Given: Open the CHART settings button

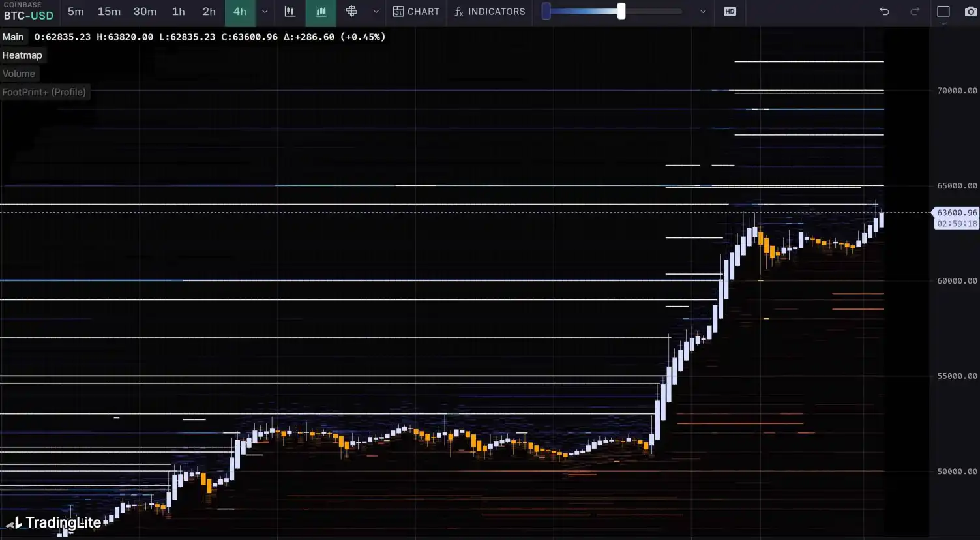Looking at the screenshot, I should coord(416,12).
